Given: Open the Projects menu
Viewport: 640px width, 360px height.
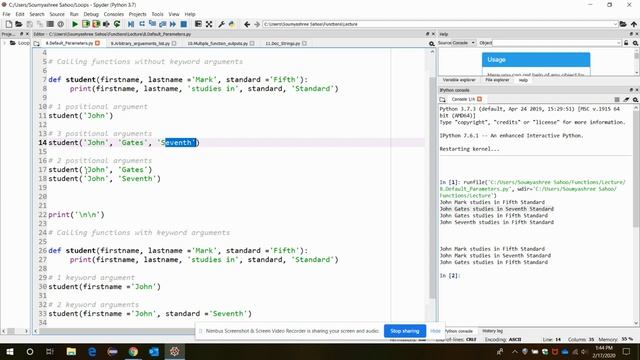Looking at the screenshot, I should (138, 14).
